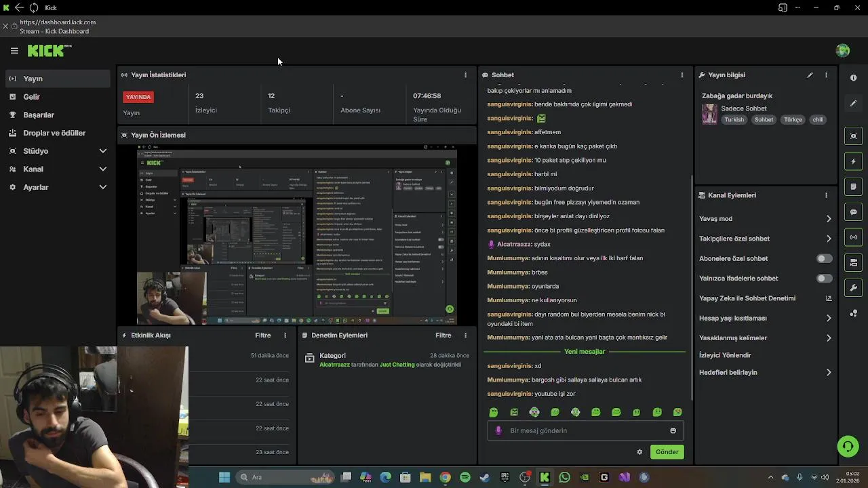Toggle the stream preview panel icon in right sidebar

853,136
